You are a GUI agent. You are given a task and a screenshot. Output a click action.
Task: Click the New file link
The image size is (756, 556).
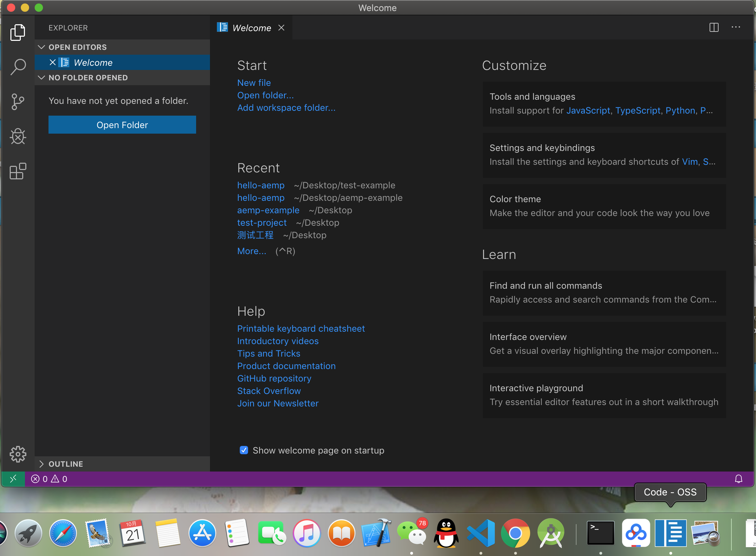click(254, 82)
